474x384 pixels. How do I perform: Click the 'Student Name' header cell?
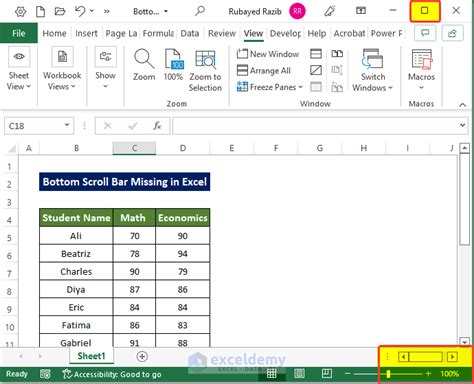76,218
